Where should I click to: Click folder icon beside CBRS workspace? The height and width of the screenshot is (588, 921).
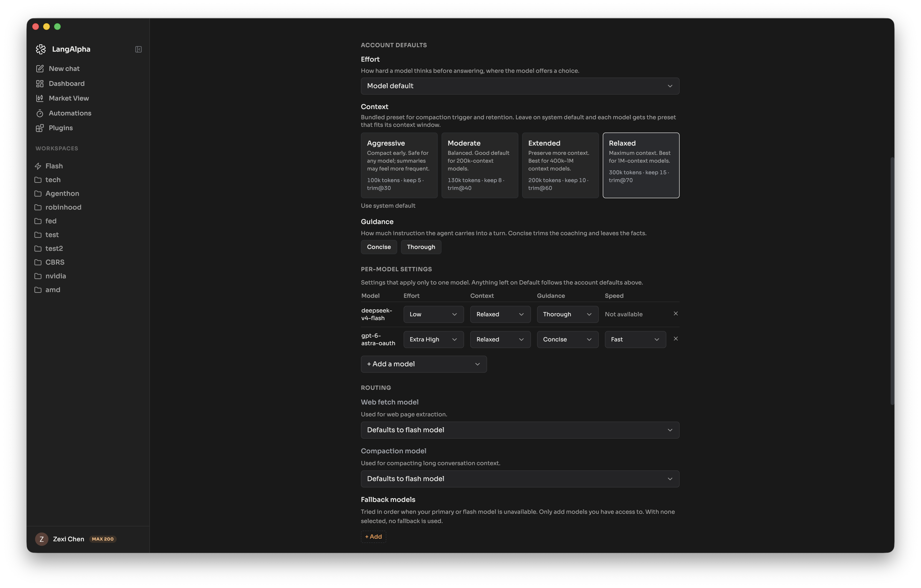38,262
